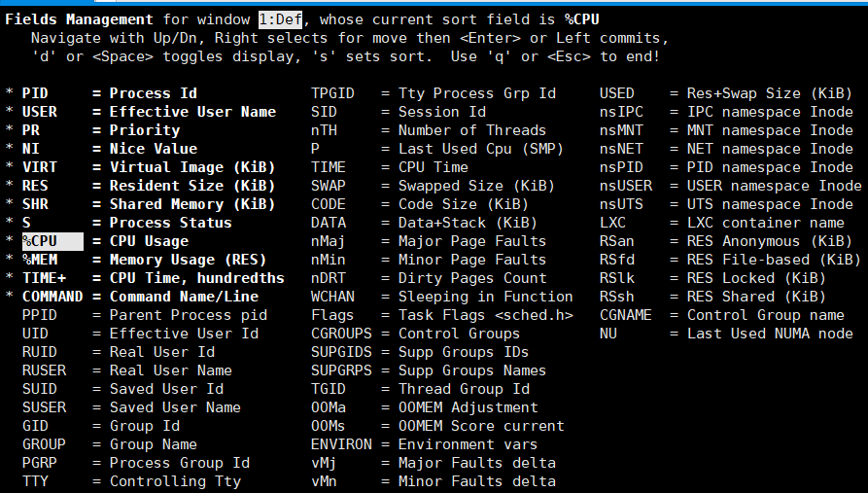Click the TTY field name
This screenshot has height=493, width=868.
(x=35, y=481)
